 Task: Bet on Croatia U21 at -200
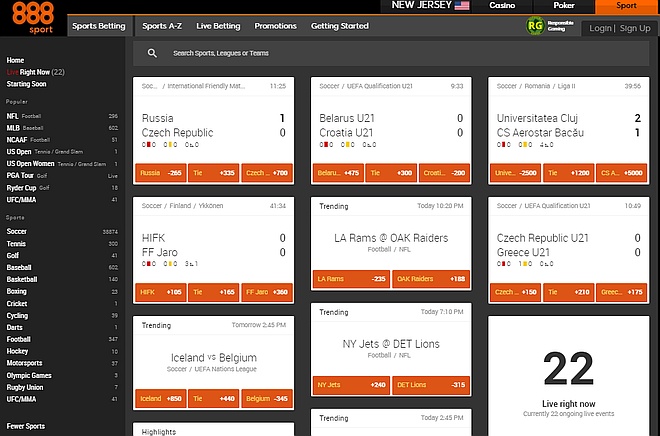click(444, 173)
